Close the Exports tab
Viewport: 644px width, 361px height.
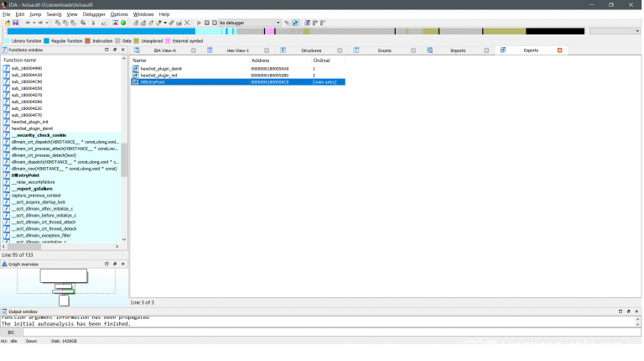pos(560,50)
